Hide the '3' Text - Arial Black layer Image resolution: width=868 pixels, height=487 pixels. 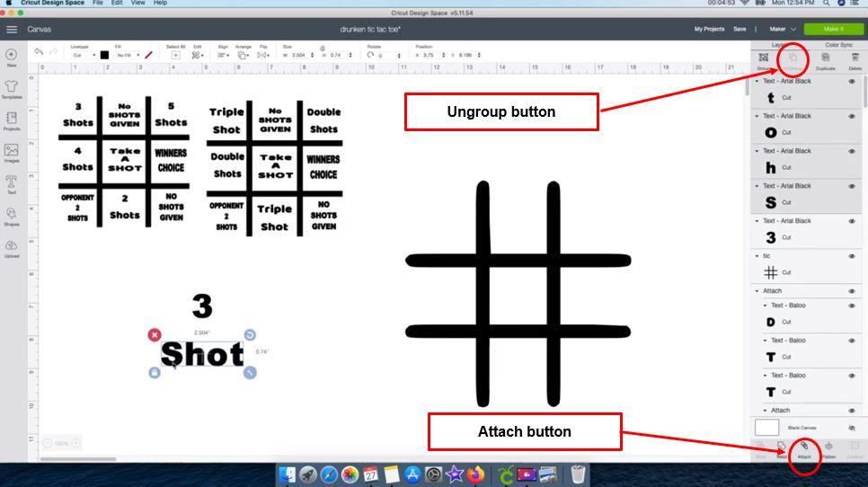coord(852,221)
